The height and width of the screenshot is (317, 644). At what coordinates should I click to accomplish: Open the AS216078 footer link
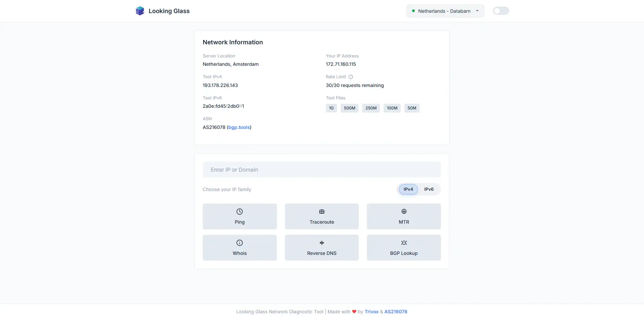point(396,312)
